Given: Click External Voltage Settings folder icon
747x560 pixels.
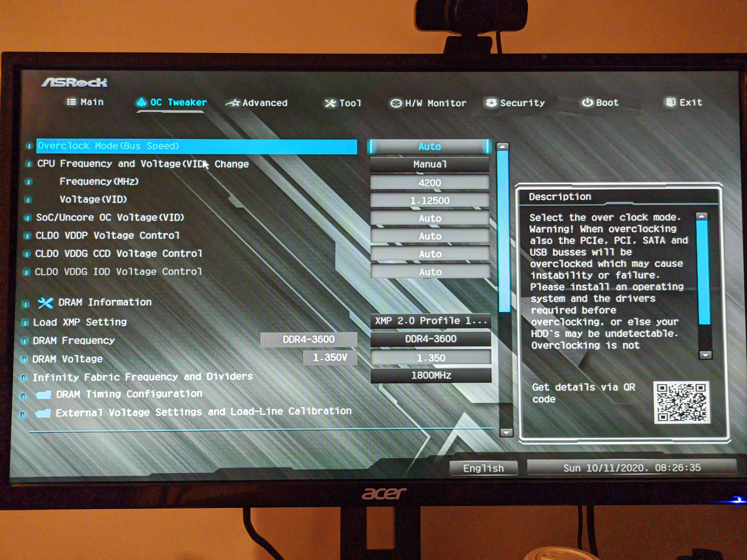Looking at the screenshot, I should (43, 413).
